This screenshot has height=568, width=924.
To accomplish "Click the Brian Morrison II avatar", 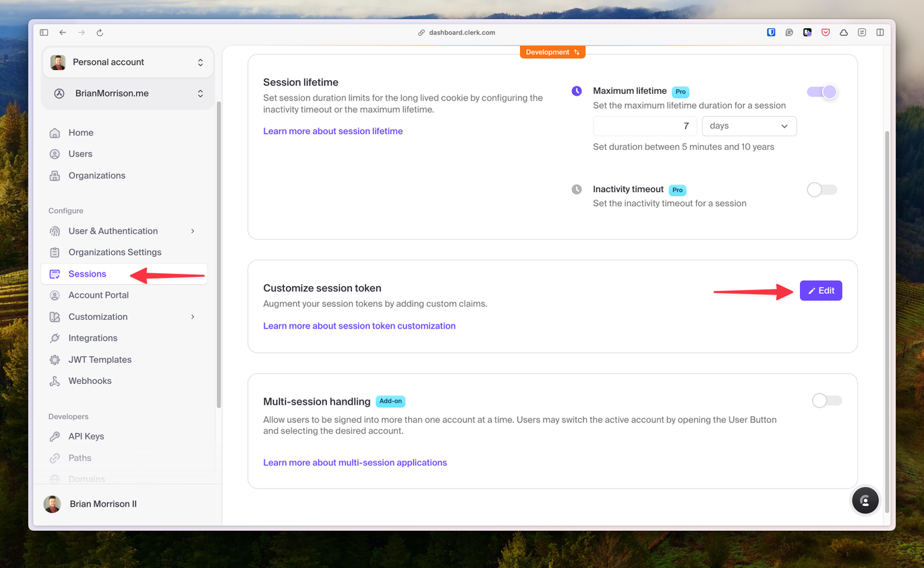I will tap(52, 504).
